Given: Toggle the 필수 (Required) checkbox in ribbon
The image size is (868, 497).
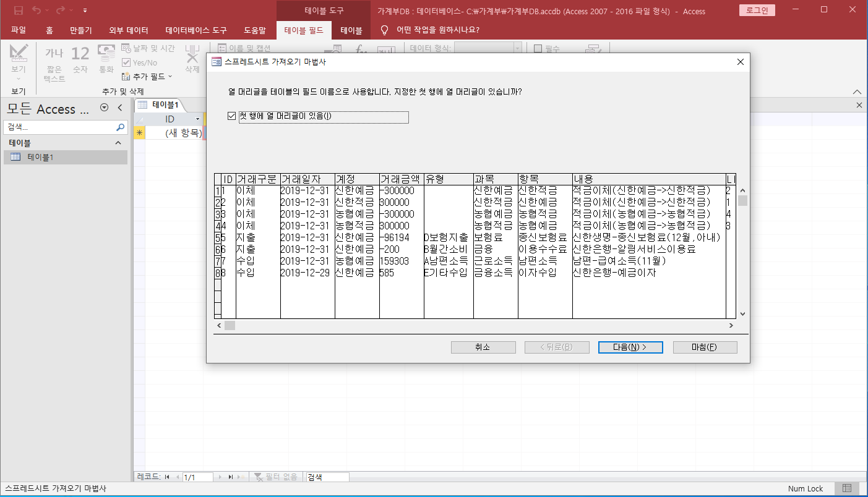Looking at the screenshot, I should click(x=548, y=48).
